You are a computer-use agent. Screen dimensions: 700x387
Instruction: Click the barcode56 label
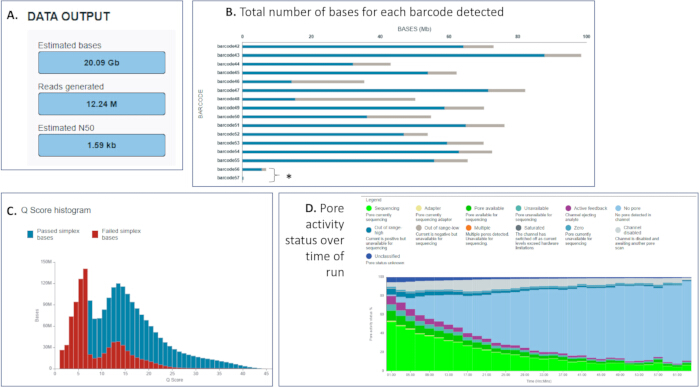coord(229,169)
